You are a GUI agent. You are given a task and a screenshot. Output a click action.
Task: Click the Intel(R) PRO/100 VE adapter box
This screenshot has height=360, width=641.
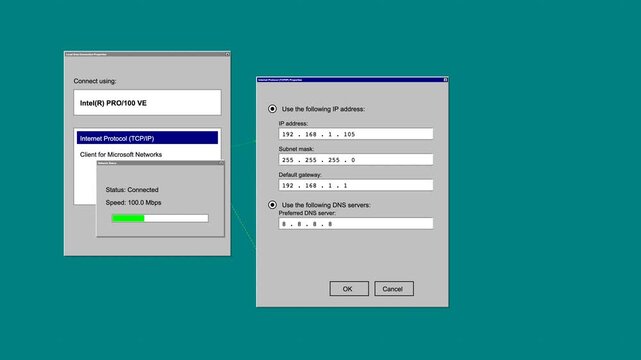click(x=147, y=103)
